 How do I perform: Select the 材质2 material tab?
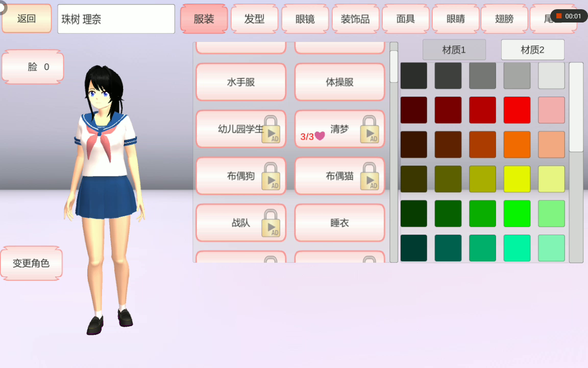(532, 50)
